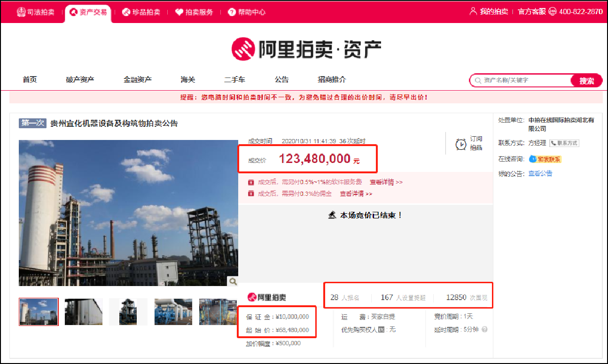The height and width of the screenshot is (364, 608).
Task: Click the 竞价周期: 1天 text
Action: click(x=453, y=317)
